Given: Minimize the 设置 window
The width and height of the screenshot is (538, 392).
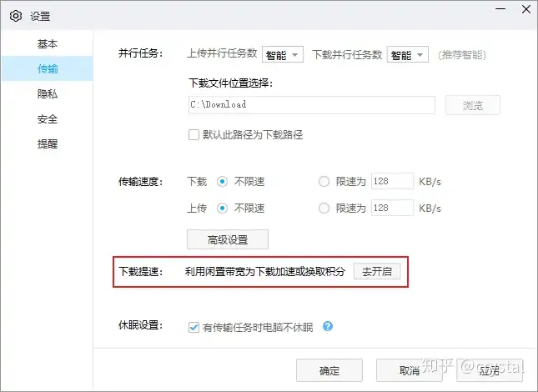Looking at the screenshot, I should click(500, 9).
